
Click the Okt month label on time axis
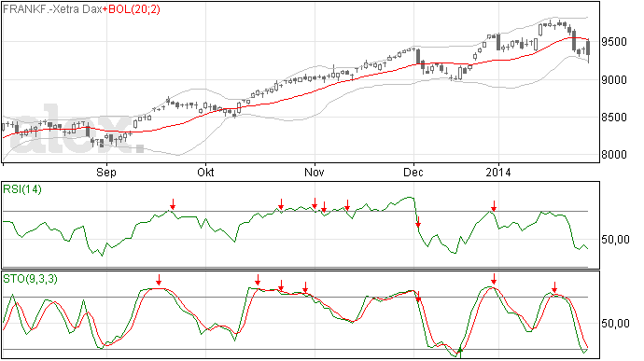click(205, 172)
